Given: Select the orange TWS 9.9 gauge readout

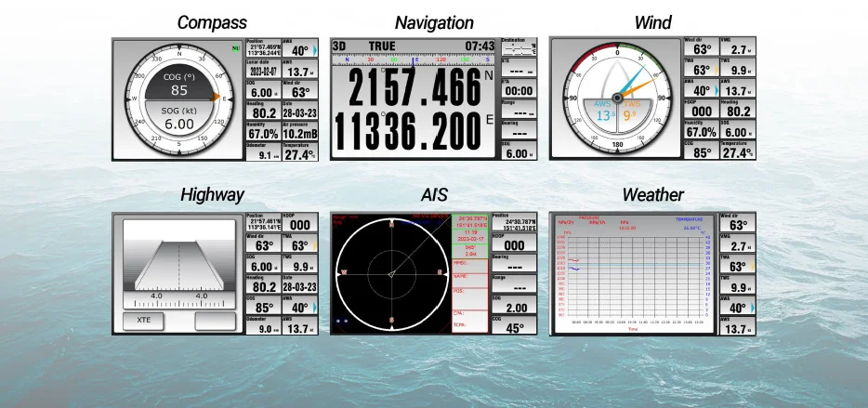Looking at the screenshot, I should pyautogui.click(x=630, y=112).
